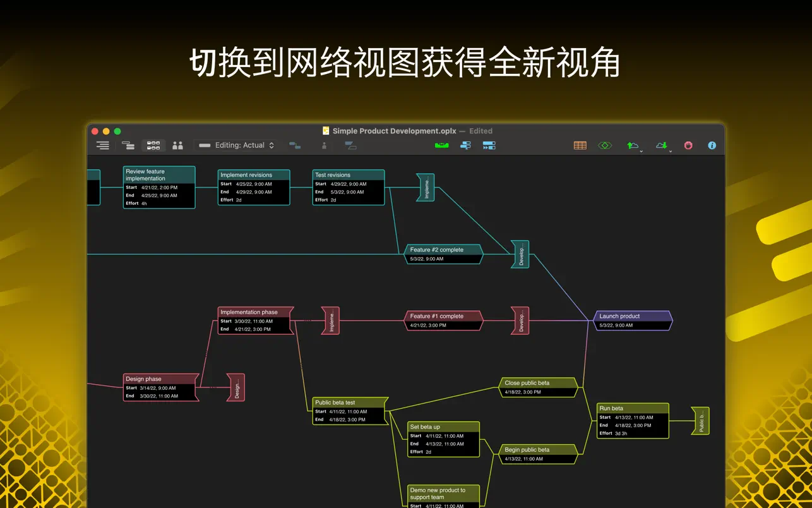Click Review feature implementation effort 4h
The width and height of the screenshot is (812, 508).
(x=145, y=203)
